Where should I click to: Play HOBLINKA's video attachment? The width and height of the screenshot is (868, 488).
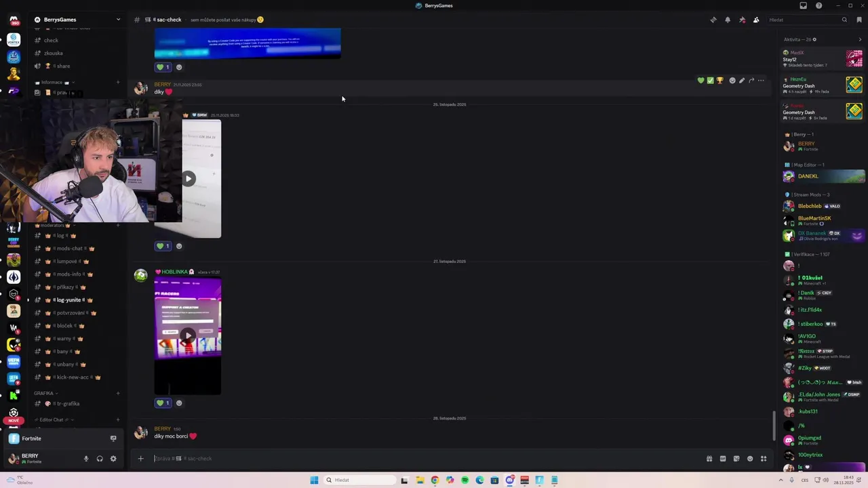tap(188, 335)
